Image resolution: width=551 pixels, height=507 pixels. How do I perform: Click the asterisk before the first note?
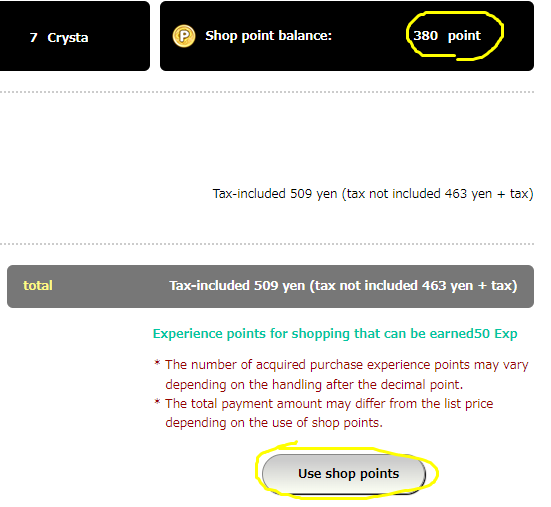pos(157,363)
